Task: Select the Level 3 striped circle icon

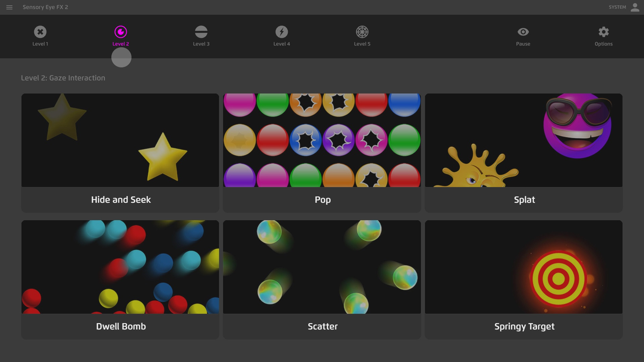Action: click(201, 32)
